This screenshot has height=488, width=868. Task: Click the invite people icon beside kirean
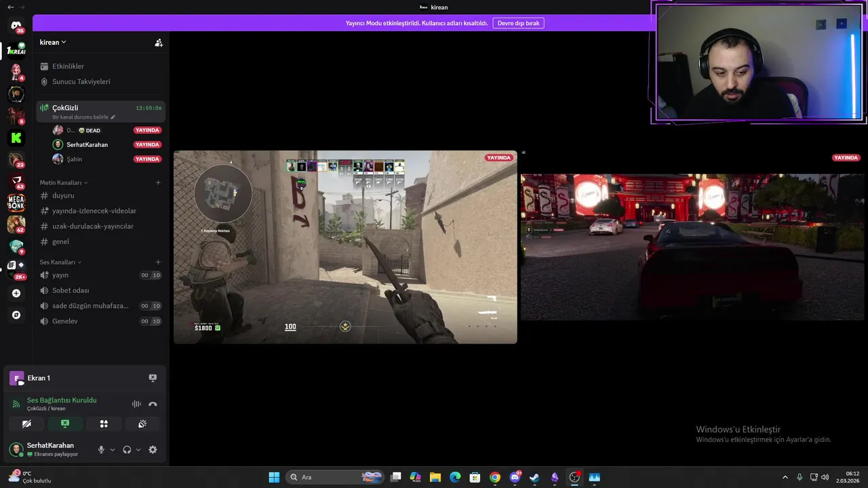tap(159, 43)
